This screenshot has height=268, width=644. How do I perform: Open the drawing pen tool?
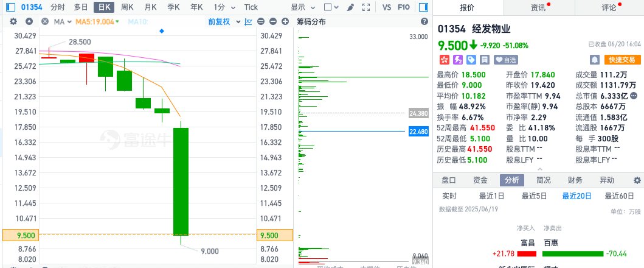(350, 7)
